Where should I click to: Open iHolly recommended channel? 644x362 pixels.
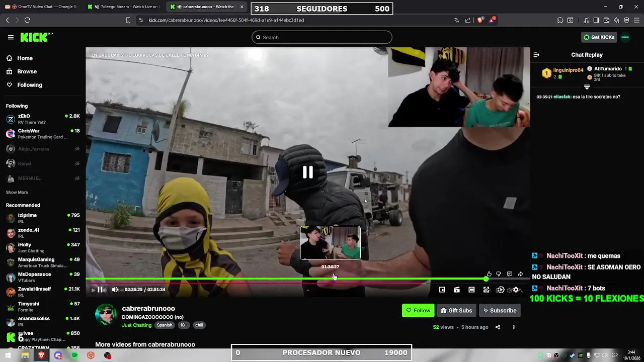pos(43,247)
